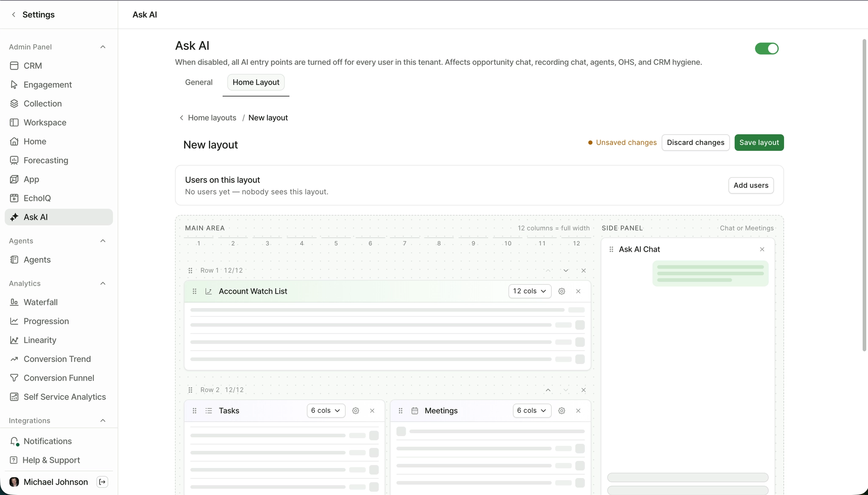This screenshot has width=868, height=495.
Task: Open the 12 cols width dropdown
Action: pos(530,291)
